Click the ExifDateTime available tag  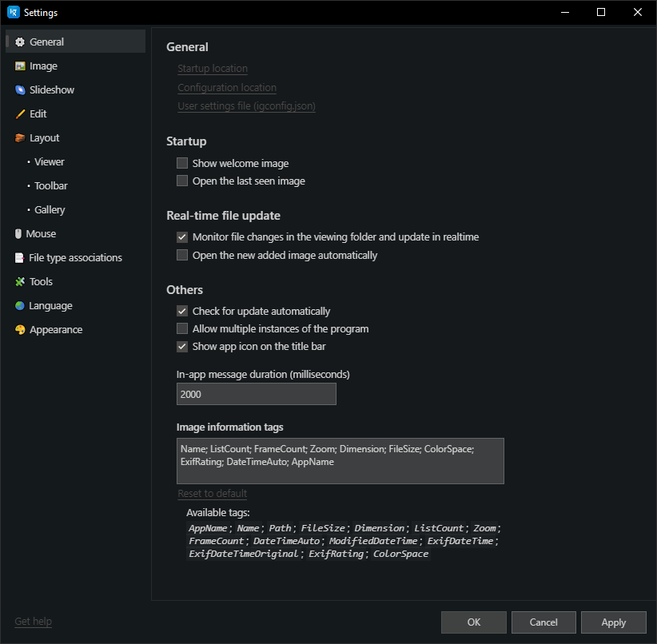pyautogui.click(x=460, y=541)
